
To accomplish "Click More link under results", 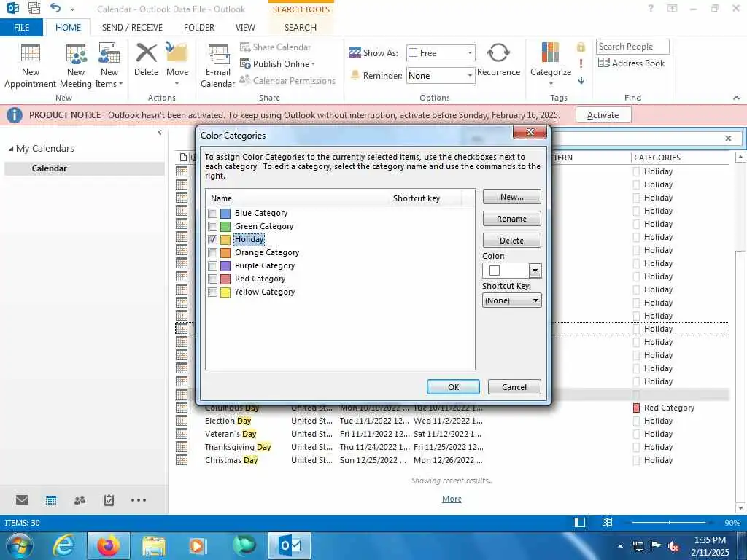I will pyautogui.click(x=452, y=499).
